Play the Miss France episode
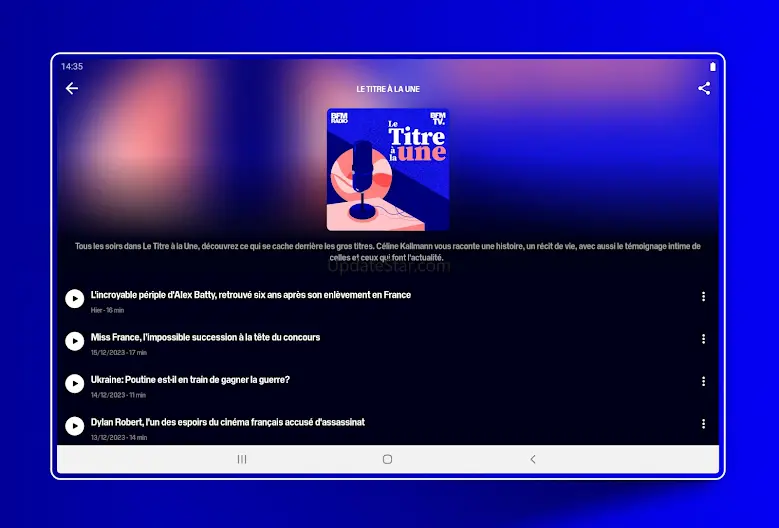 (x=75, y=341)
